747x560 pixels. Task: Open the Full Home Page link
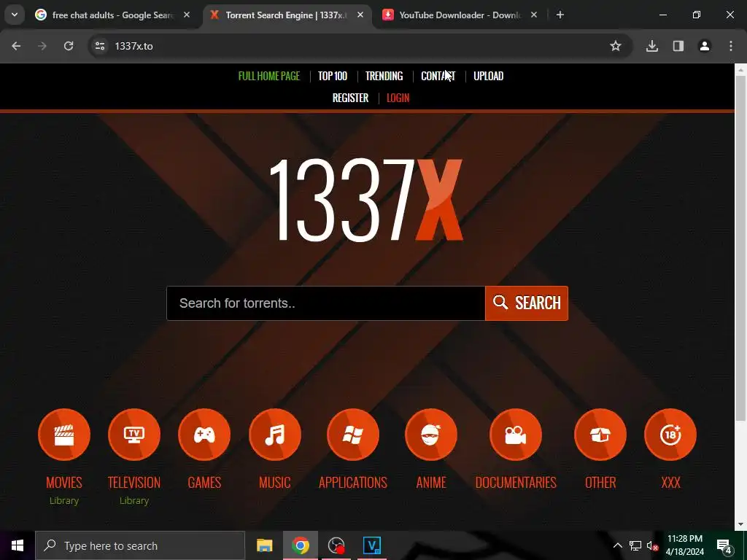pos(269,76)
